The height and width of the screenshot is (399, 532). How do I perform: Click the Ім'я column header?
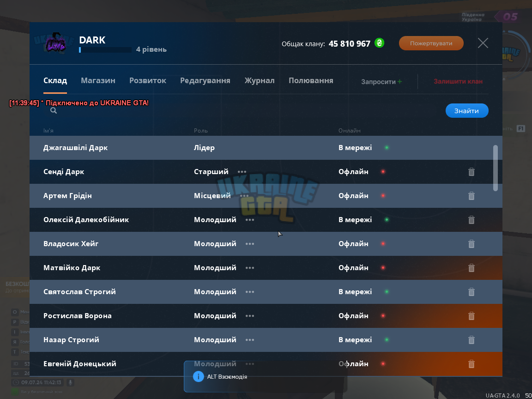pos(48,131)
